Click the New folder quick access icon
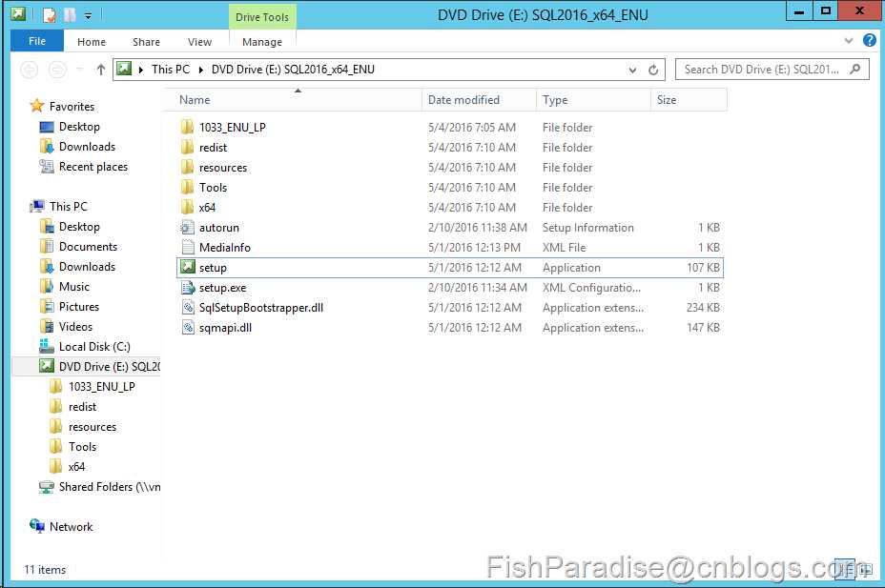Screen dimensions: 885x588 [x=70, y=14]
